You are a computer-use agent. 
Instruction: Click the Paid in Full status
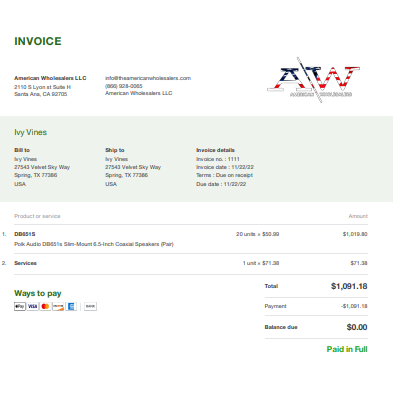coord(347,349)
